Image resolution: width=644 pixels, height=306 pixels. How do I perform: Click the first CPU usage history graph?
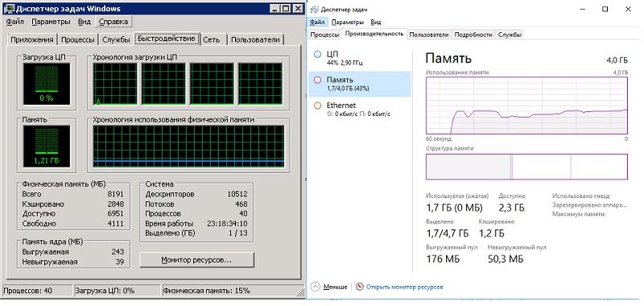(x=115, y=84)
